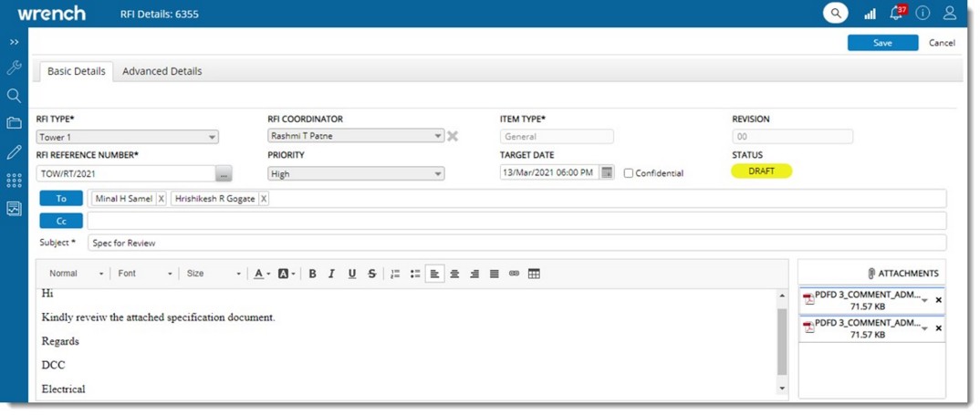Remove recipient Minal H Samel
This screenshot has width=980, height=415.
(162, 199)
